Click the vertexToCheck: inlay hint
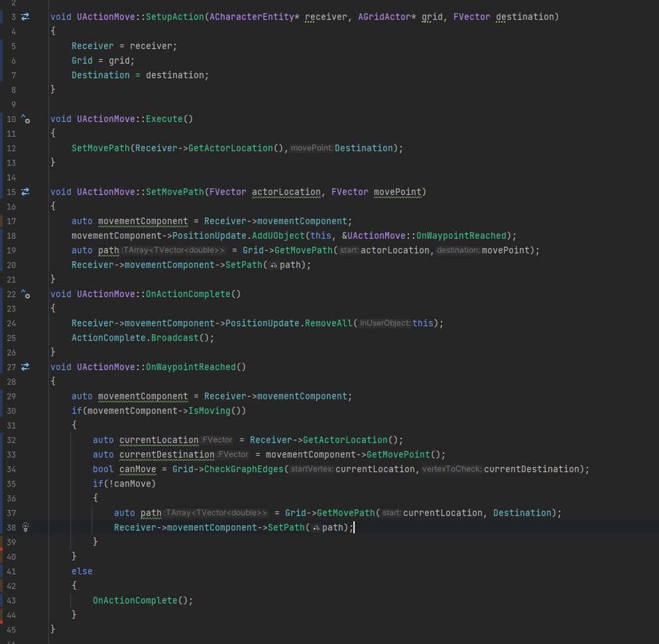659x644 pixels. (451, 469)
